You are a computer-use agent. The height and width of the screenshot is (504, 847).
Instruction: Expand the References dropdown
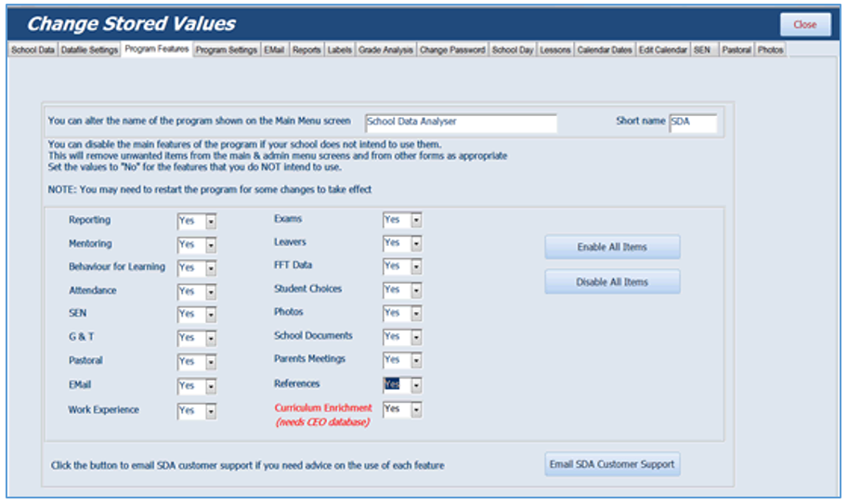pos(416,385)
